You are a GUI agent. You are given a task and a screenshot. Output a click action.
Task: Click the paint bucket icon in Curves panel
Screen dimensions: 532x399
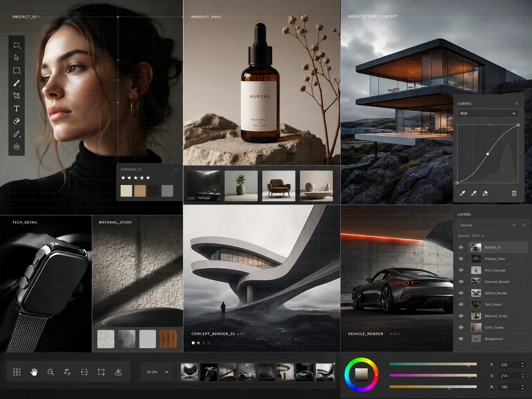[485, 193]
